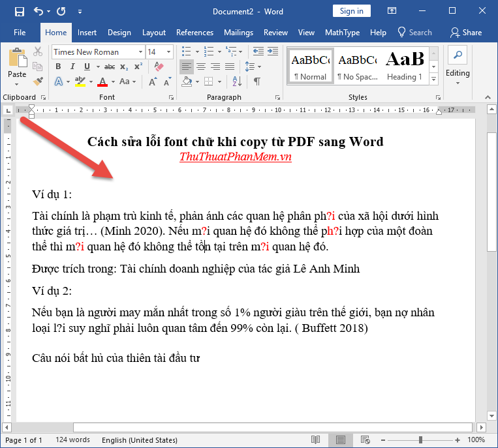Clear all formatting with eraser icon
Viewport: 498px width, 448px height.
coord(159,67)
